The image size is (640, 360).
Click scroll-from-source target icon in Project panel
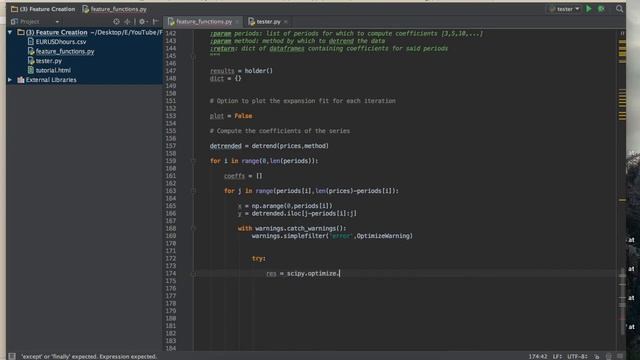116,21
